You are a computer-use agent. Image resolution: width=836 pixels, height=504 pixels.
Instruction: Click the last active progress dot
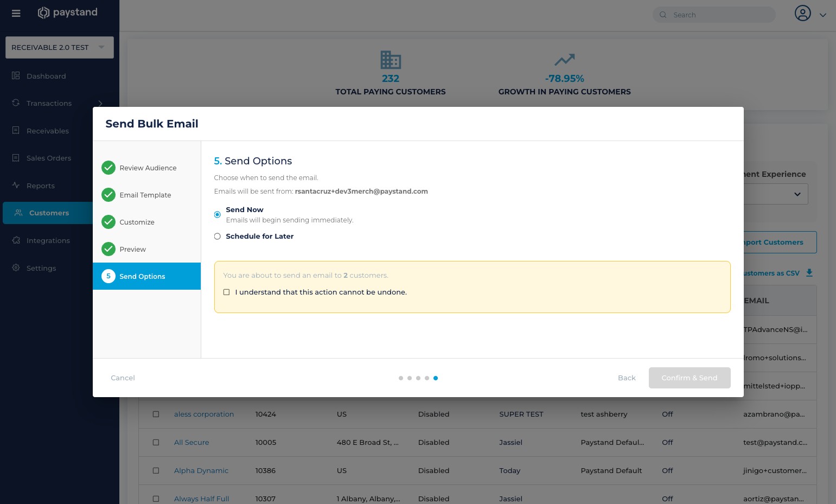point(436,378)
